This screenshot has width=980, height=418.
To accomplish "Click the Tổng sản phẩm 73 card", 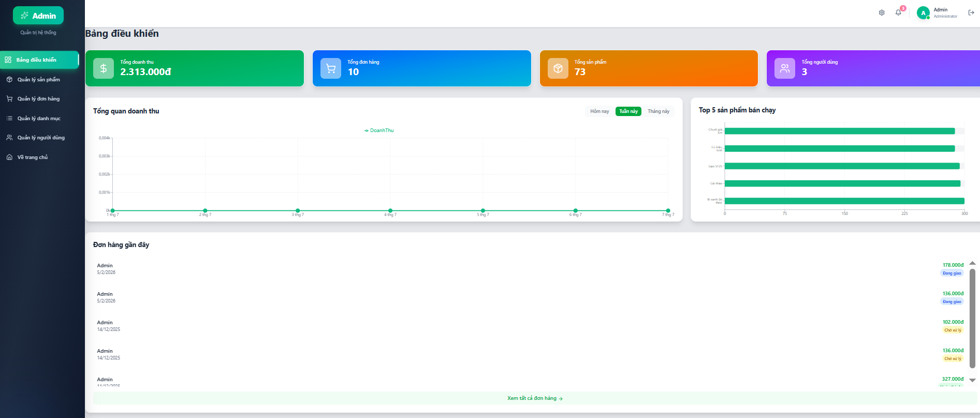I will 649,68.
